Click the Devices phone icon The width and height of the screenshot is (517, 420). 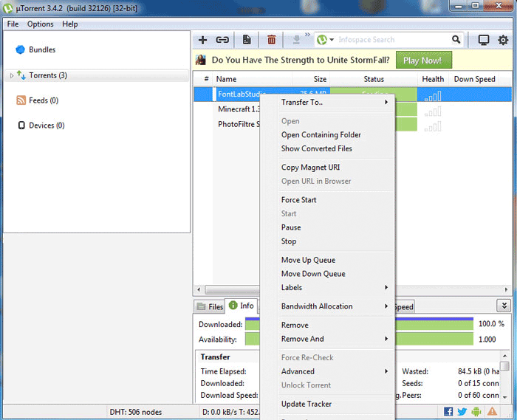pos(21,125)
